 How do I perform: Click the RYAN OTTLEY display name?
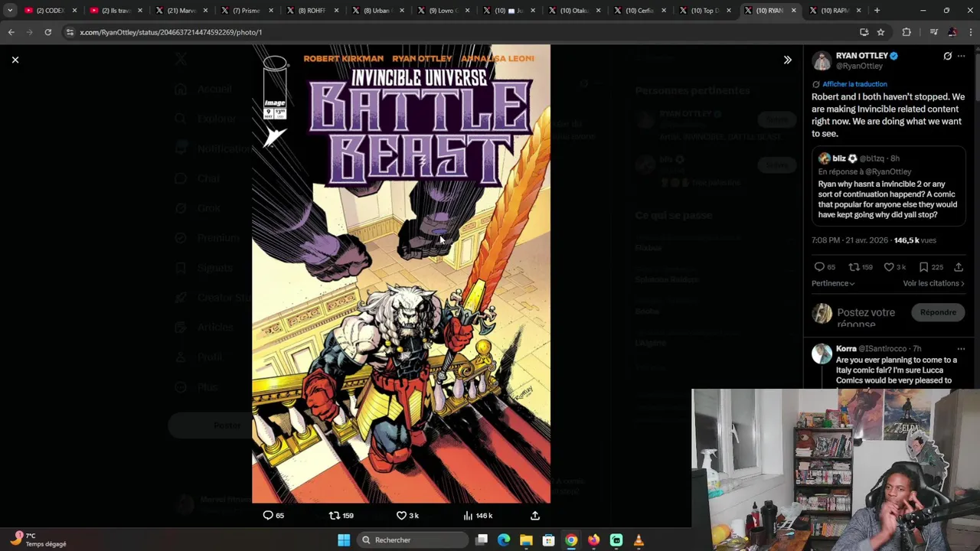point(861,56)
